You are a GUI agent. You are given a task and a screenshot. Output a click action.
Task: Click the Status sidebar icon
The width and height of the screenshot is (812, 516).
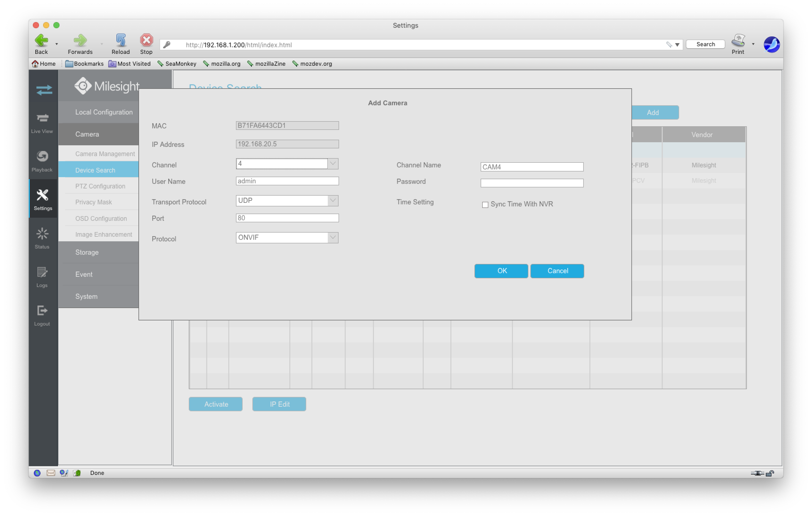click(42, 238)
